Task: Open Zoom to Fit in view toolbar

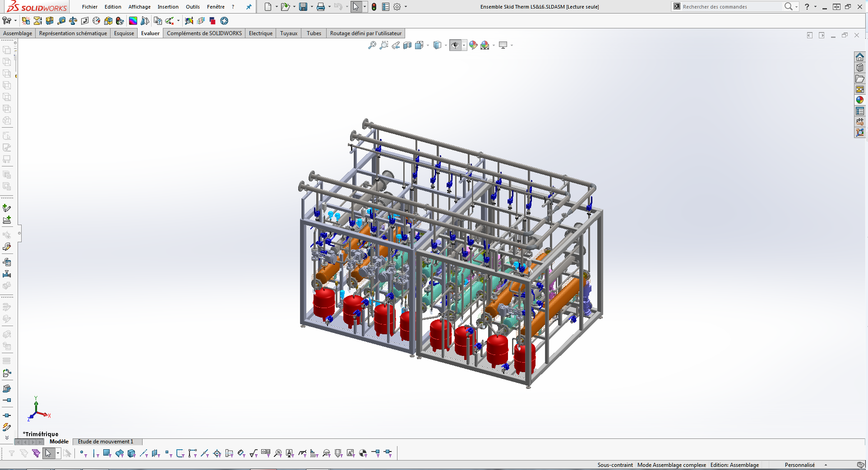Action: [372, 45]
